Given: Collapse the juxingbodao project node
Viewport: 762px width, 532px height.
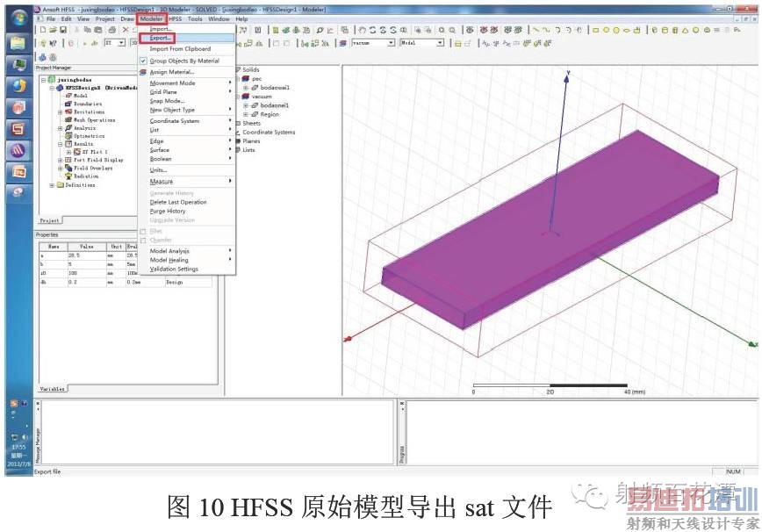Looking at the screenshot, I should (43, 80).
